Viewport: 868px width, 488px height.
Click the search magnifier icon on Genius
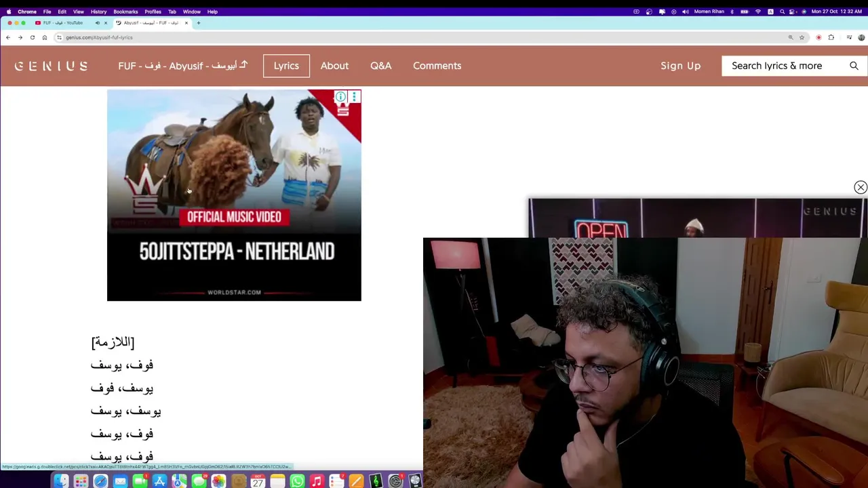(x=854, y=66)
